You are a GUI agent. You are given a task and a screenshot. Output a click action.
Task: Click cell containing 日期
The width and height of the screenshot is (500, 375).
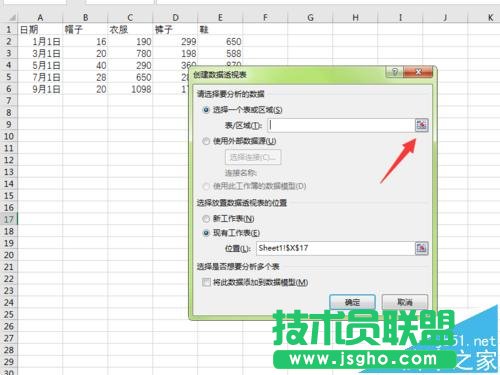point(40,30)
